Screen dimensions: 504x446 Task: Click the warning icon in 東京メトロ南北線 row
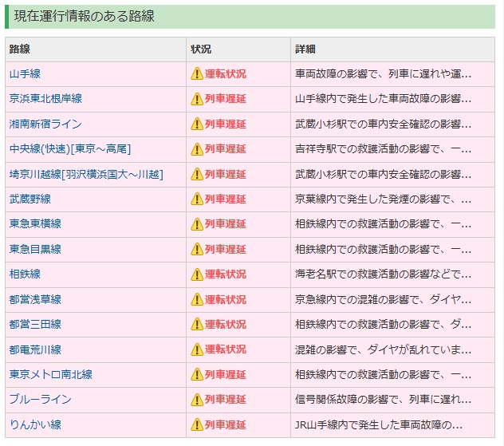[x=197, y=375]
